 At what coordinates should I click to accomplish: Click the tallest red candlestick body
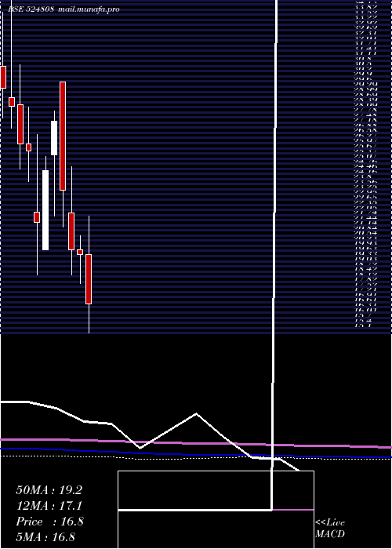[63, 136]
